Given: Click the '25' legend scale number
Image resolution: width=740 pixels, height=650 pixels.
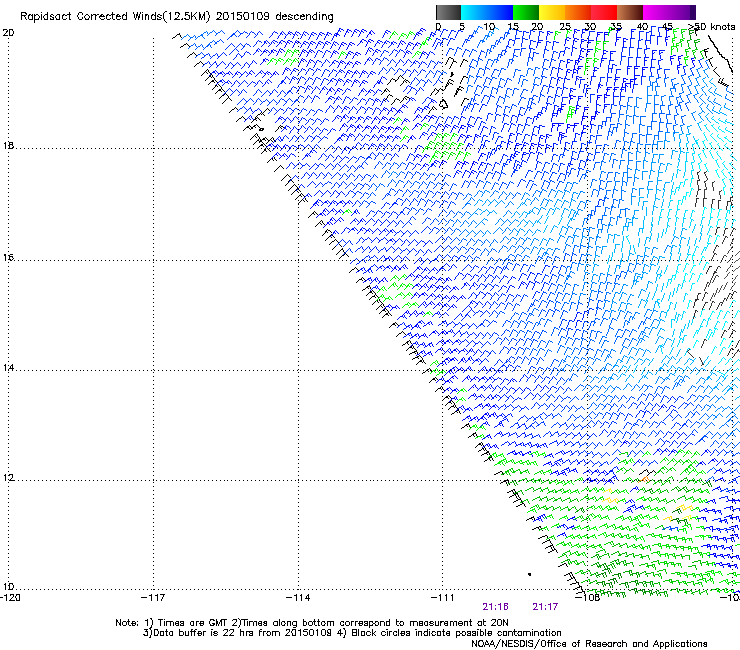Looking at the screenshot, I should (x=565, y=26).
